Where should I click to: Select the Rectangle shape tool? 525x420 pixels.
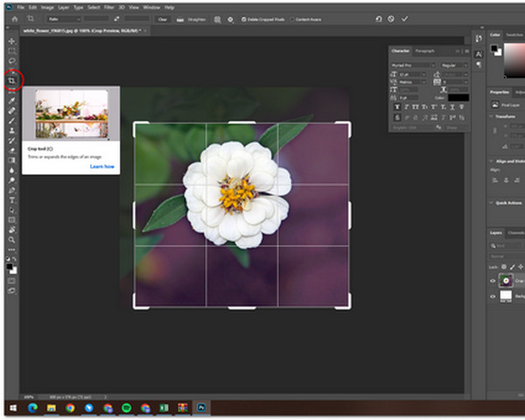tap(11, 220)
